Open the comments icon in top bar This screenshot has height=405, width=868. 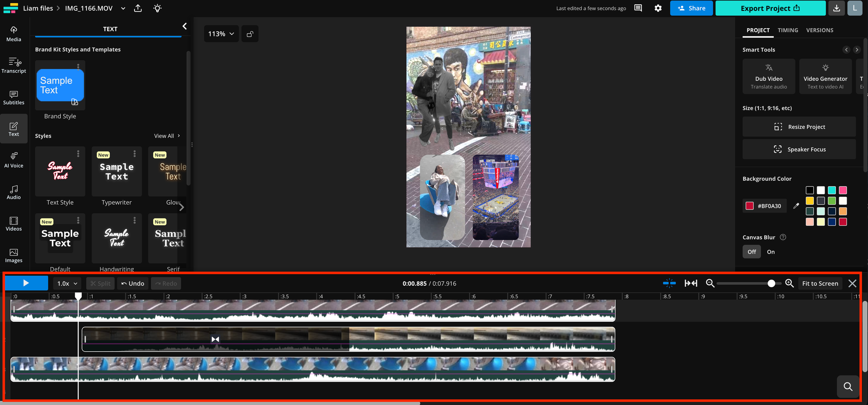tap(638, 8)
